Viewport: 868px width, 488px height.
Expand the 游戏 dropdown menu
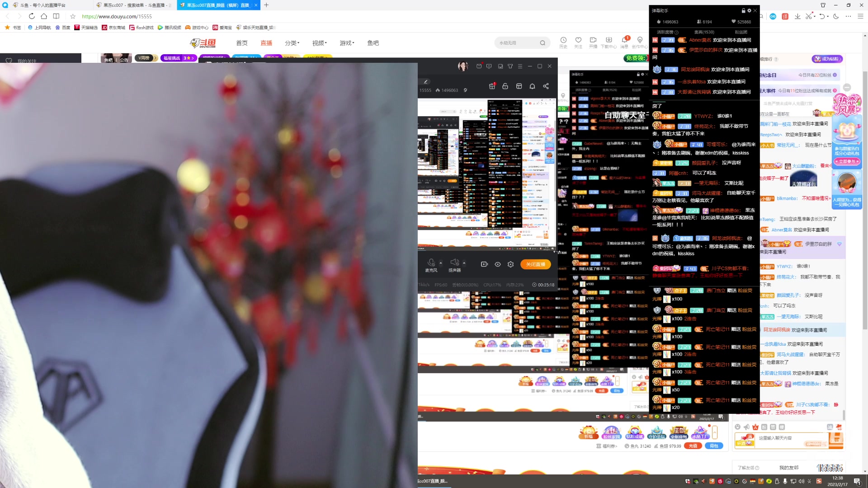347,43
